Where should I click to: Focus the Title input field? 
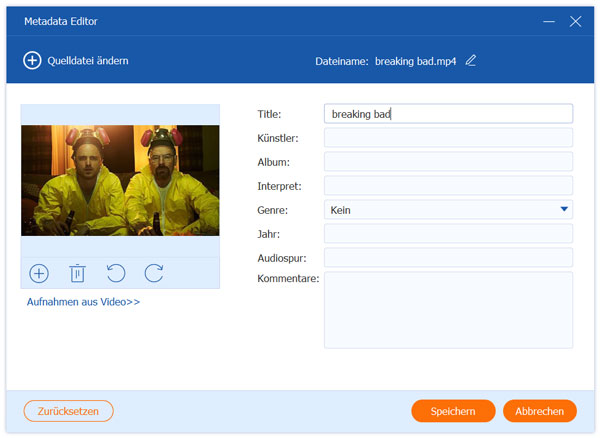tap(448, 114)
